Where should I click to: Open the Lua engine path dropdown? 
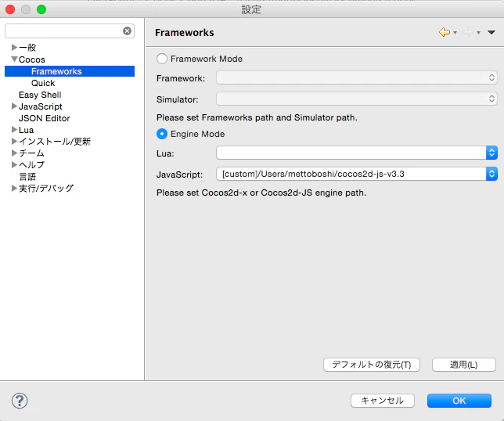491,153
